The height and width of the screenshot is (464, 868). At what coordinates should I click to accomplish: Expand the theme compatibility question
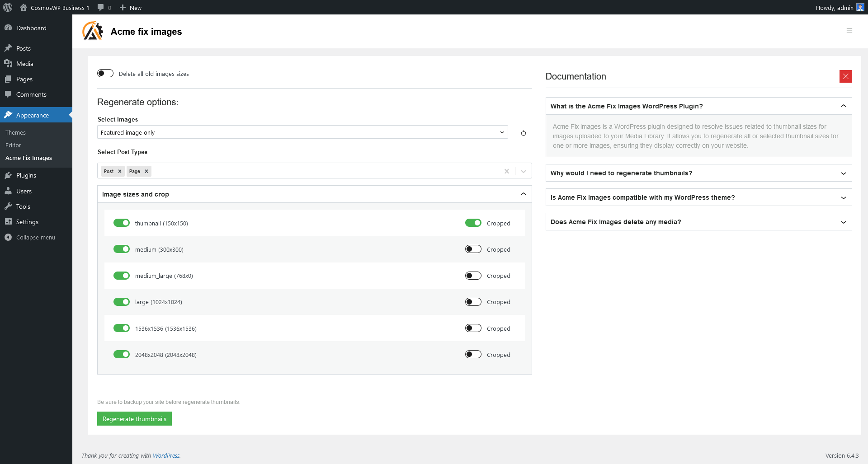698,197
